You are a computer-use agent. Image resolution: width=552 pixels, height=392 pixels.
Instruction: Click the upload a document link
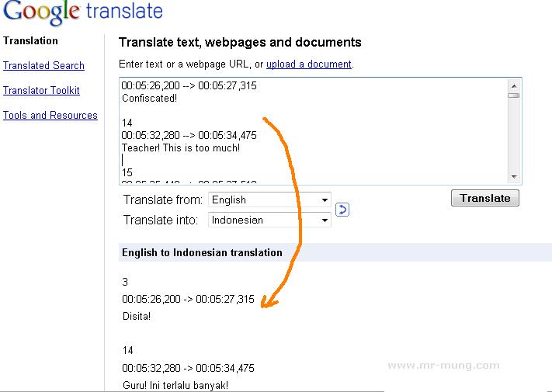point(309,64)
